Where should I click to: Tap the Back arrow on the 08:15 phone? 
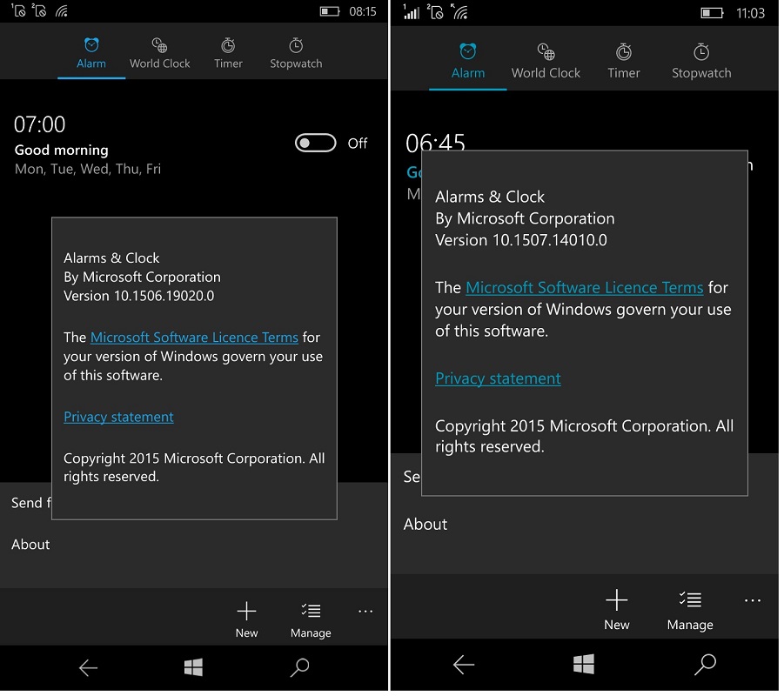(x=88, y=667)
